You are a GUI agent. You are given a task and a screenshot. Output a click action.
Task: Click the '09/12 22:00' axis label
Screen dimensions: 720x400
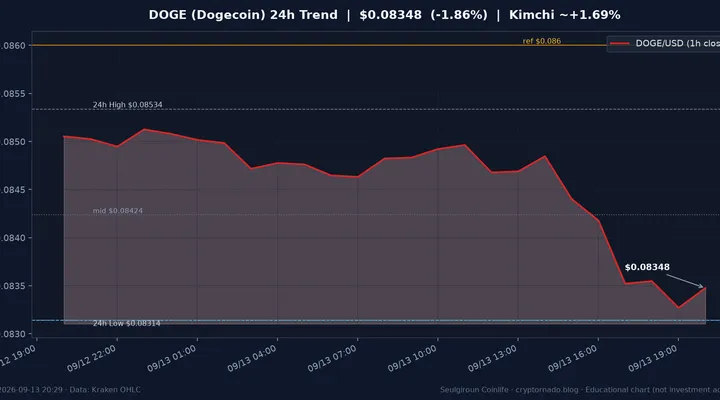(x=91, y=359)
